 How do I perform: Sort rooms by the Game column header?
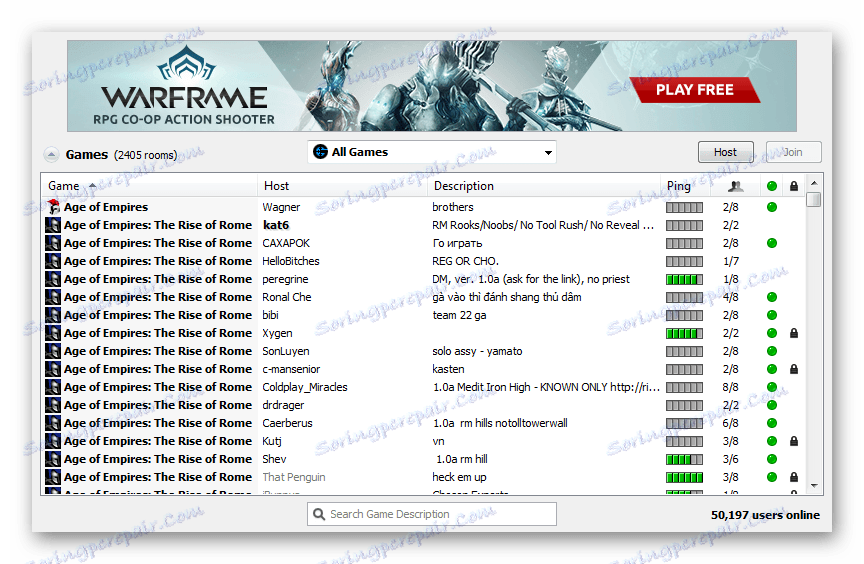pos(149,186)
